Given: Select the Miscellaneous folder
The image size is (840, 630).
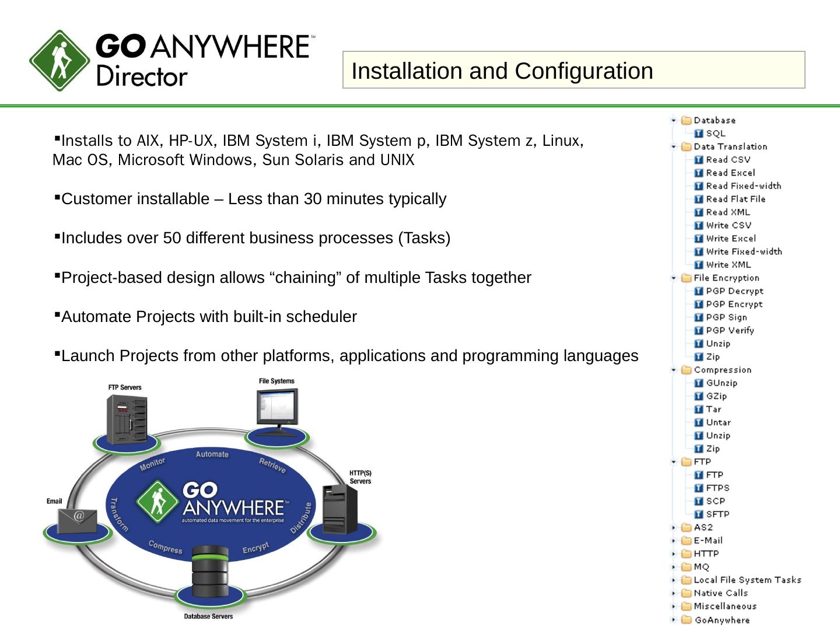Looking at the screenshot, I should click(x=719, y=607).
